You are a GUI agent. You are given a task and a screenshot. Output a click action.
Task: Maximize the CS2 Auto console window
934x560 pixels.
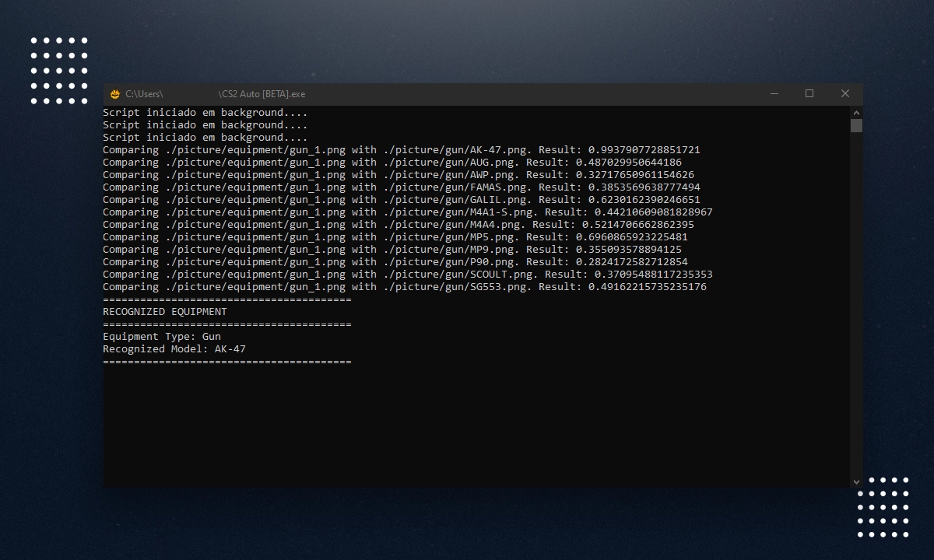(x=809, y=93)
